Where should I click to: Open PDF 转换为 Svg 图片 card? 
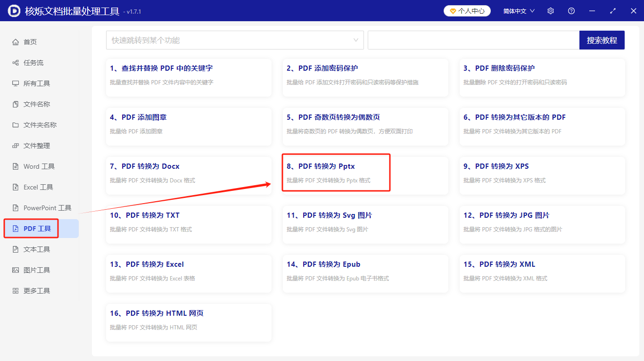pos(365,225)
